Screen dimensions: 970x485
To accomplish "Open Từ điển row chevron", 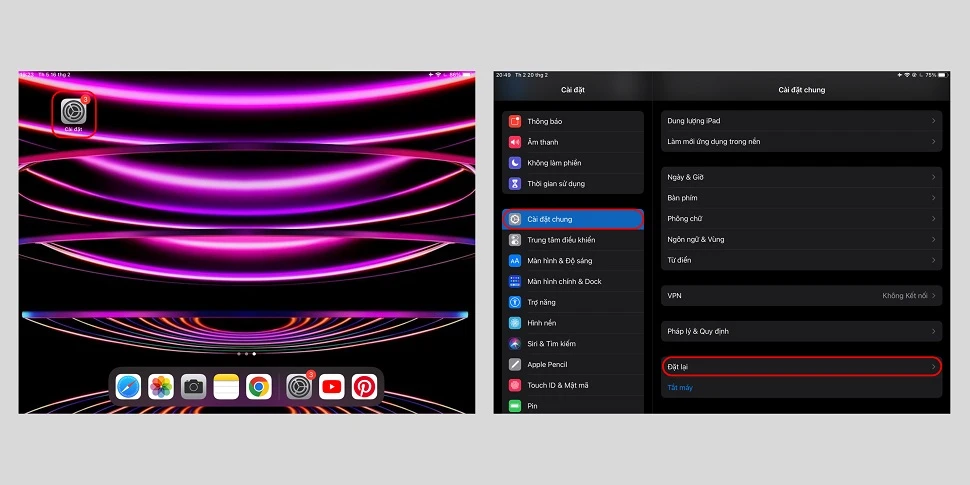I will tap(934, 260).
